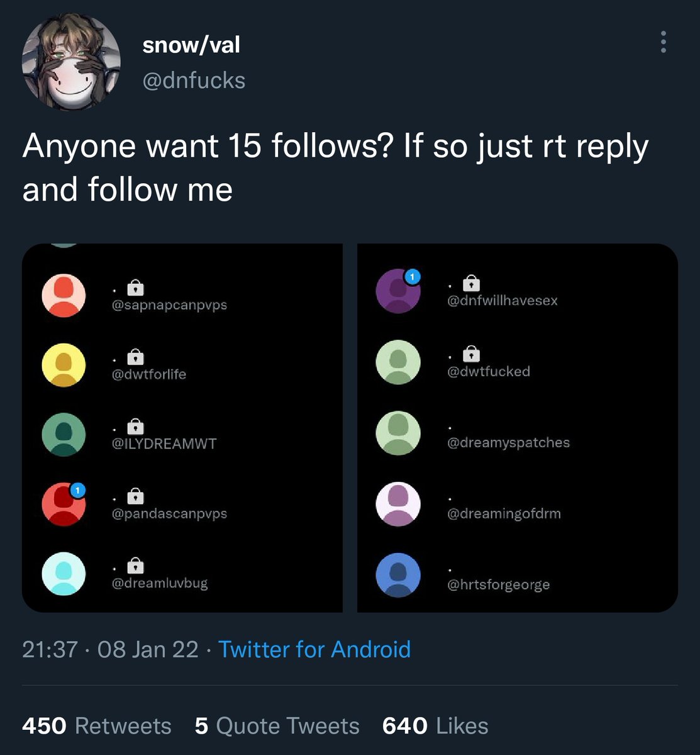Open the snow/val display name
This screenshot has width=700, height=755.
[191, 45]
